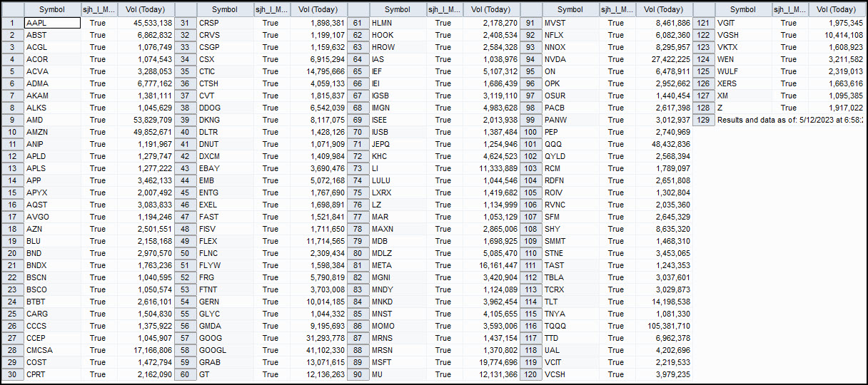The width and height of the screenshot is (868, 385).
Task: Click the WULF symbol cell
Action: pyautogui.click(x=743, y=71)
